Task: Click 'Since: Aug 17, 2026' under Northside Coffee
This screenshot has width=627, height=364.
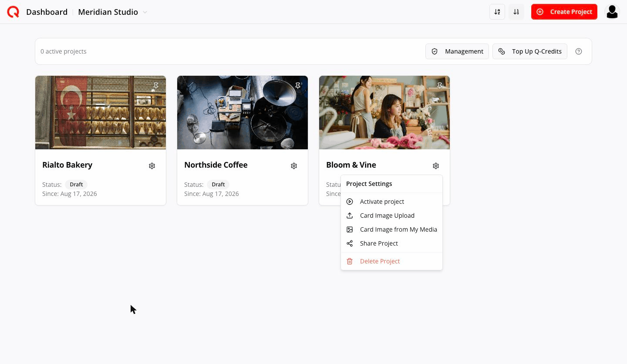Action: pos(212,194)
